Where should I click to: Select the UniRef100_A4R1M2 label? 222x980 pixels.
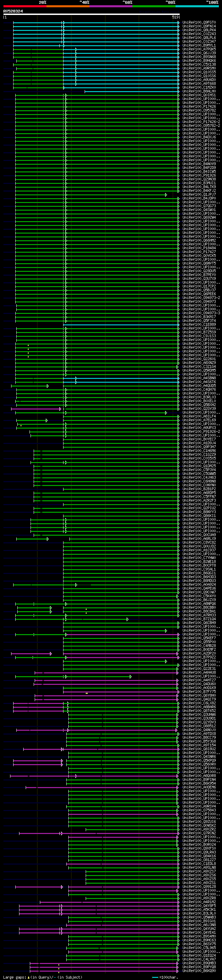click(x=199, y=902)
